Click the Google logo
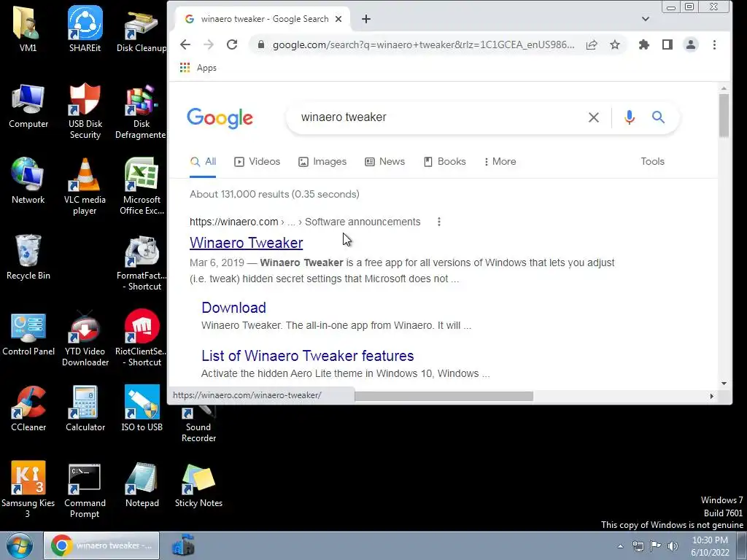Image resolution: width=747 pixels, height=560 pixels. tap(220, 117)
